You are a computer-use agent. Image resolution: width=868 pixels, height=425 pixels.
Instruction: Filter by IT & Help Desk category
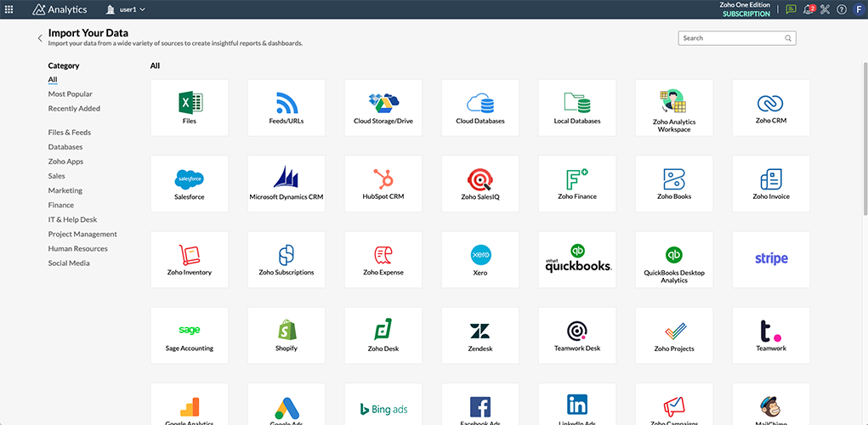point(72,219)
